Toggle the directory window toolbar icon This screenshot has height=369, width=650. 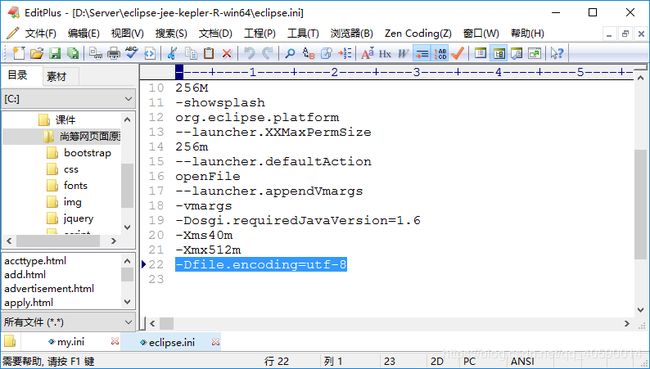(499, 53)
